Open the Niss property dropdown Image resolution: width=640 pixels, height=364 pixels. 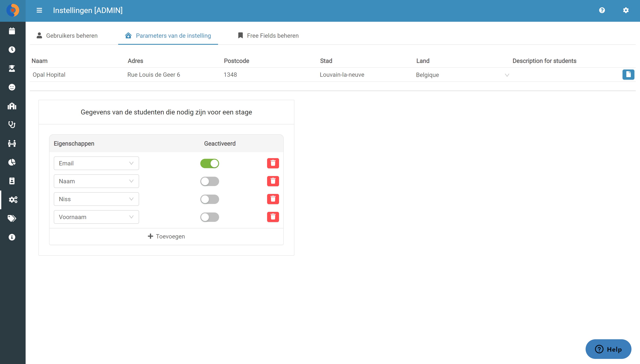(x=96, y=199)
